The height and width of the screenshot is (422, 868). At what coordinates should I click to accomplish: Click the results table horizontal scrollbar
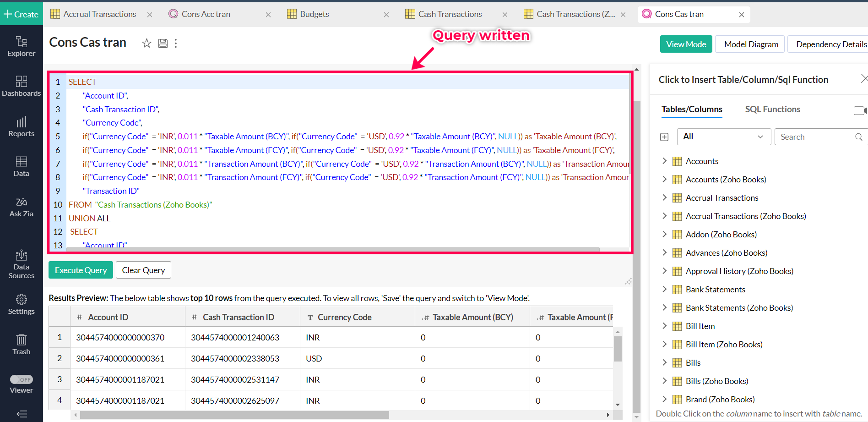pos(235,415)
